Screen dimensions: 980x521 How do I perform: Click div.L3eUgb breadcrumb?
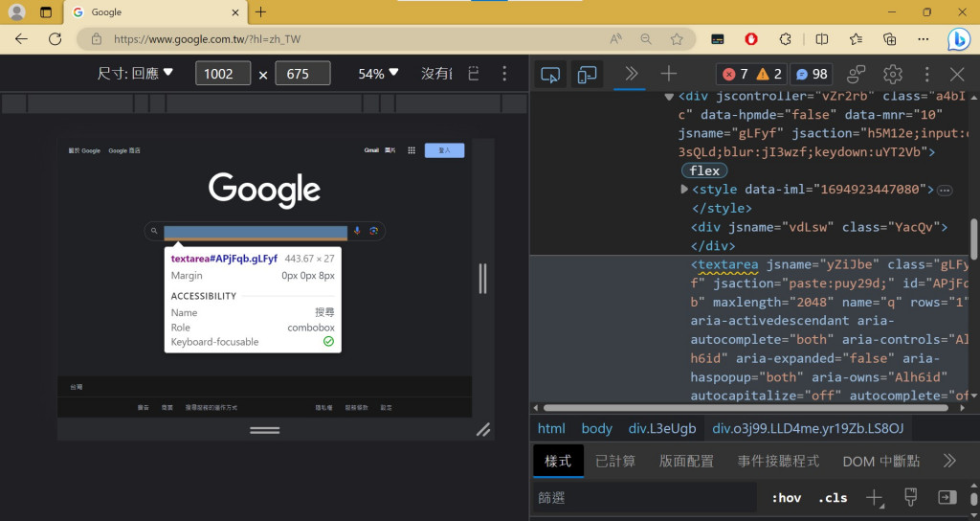point(662,428)
